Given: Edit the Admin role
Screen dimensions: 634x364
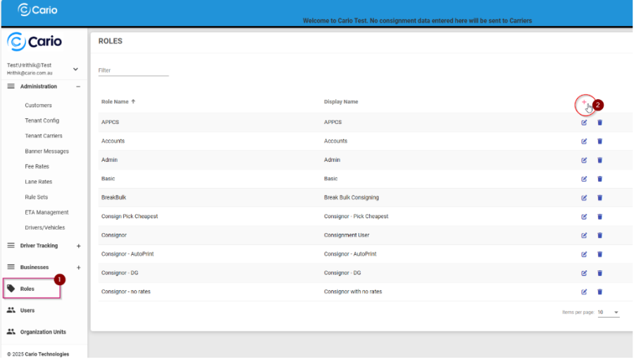Looking at the screenshot, I should point(584,161).
